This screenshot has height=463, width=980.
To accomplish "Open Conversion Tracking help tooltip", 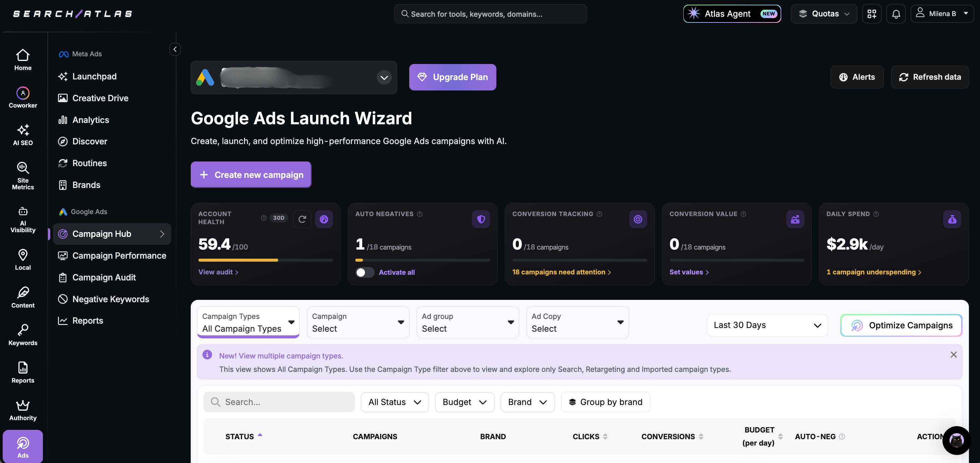I will 599,214.
